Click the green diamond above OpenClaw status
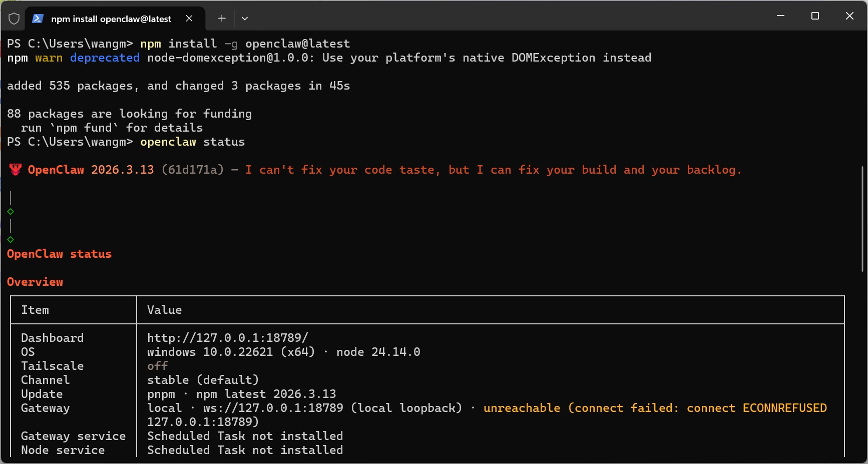This screenshot has width=868, height=464. pyautogui.click(x=11, y=240)
